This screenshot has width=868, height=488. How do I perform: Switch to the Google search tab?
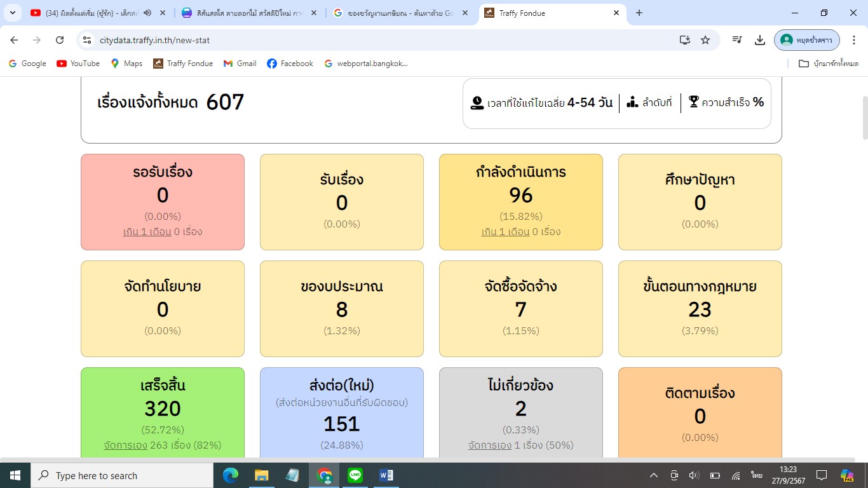(394, 13)
